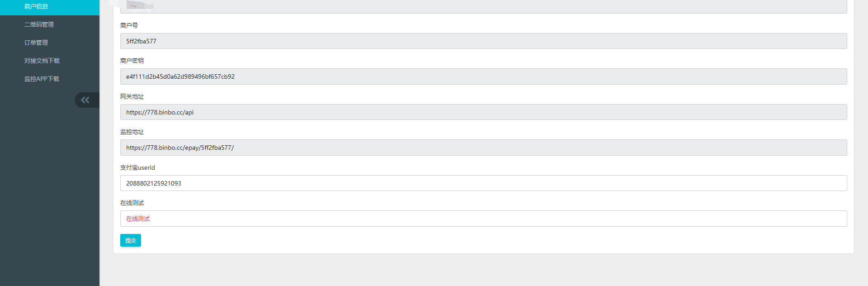Click the 网关地址 field label
The image size is (868, 286).
point(132,96)
